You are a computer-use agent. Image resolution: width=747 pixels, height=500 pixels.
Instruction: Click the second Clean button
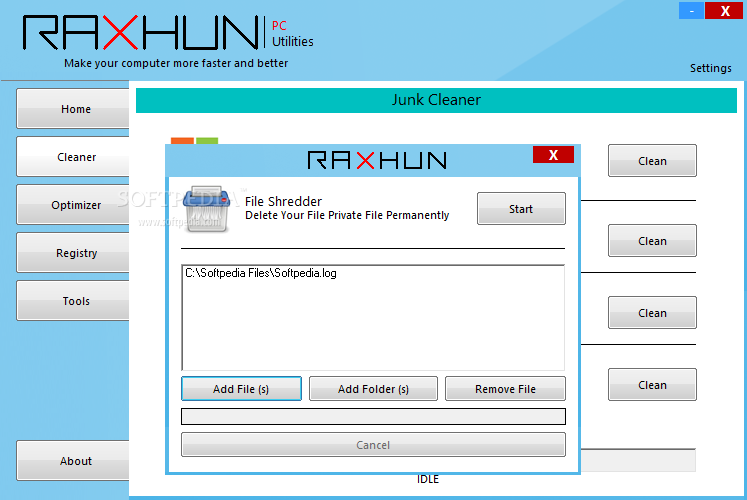pyautogui.click(x=652, y=240)
